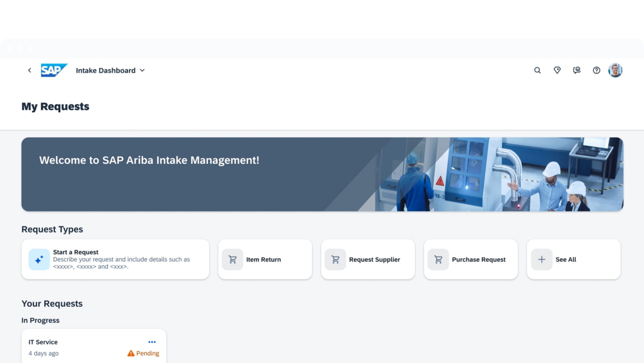Image resolution: width=644 pixels, height=363 pixels.
Task: Expand the Intake Dashboard dropdown chevron
Action: pos(142,70)
